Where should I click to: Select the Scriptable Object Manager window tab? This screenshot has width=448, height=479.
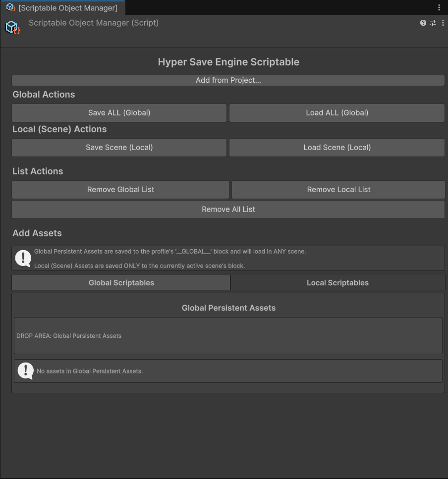(68, 8)
